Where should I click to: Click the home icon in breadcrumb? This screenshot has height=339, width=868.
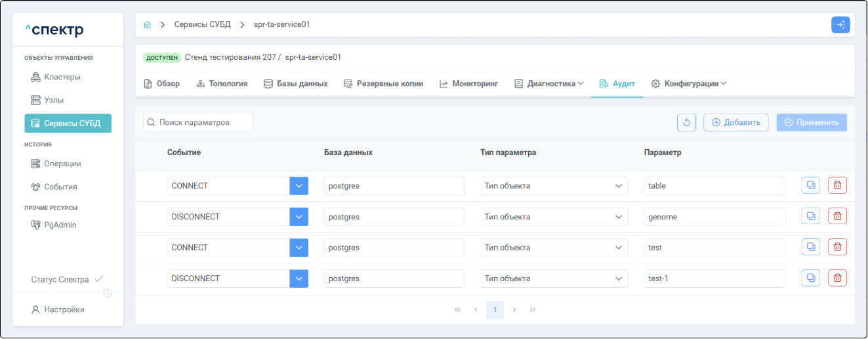[x=148, y=25]
